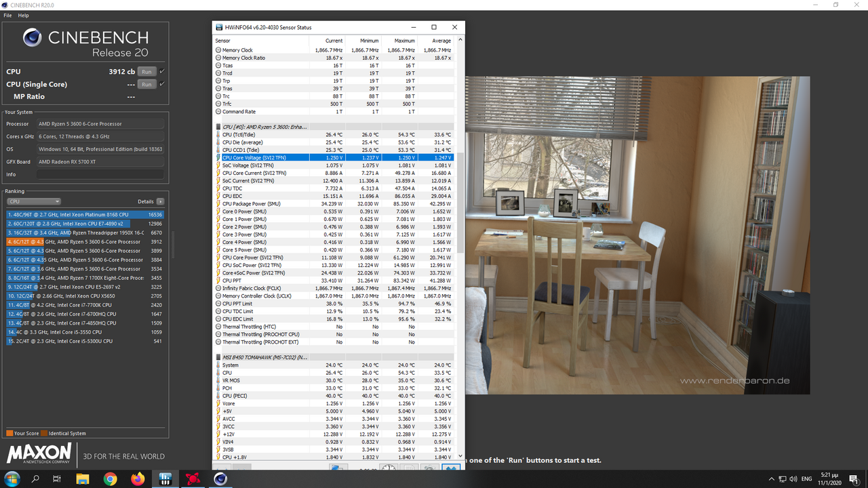Click the Vcore voltage sensor icon
The image size is (868, 488).
[218, 403]
